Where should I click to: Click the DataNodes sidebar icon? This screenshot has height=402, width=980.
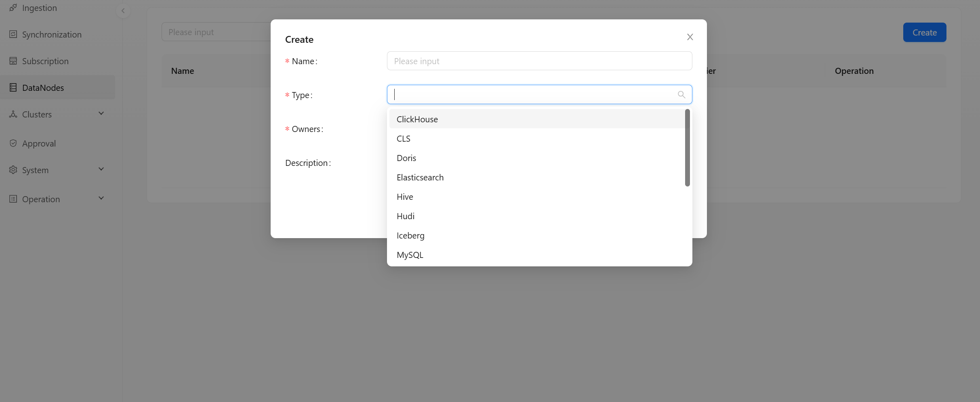tap(13, 88)
